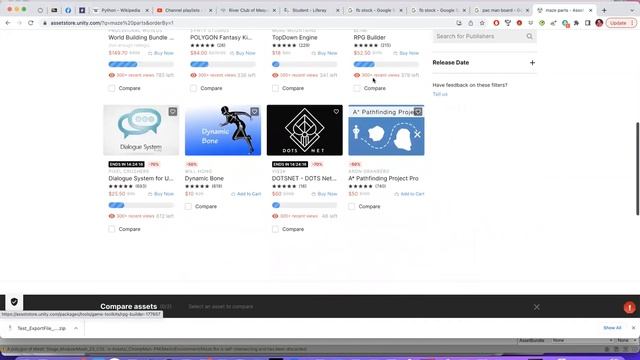Image resolution: width=640 pixels, height=360 pixels.
Task: Favorite the Dynamic Bone asset
Action: click(x=254, y=111)
